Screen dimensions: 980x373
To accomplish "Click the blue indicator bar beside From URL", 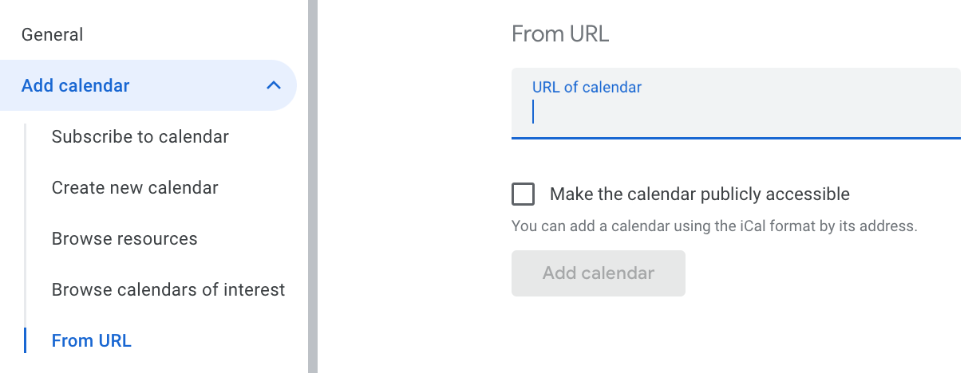I will coord(26,341).
